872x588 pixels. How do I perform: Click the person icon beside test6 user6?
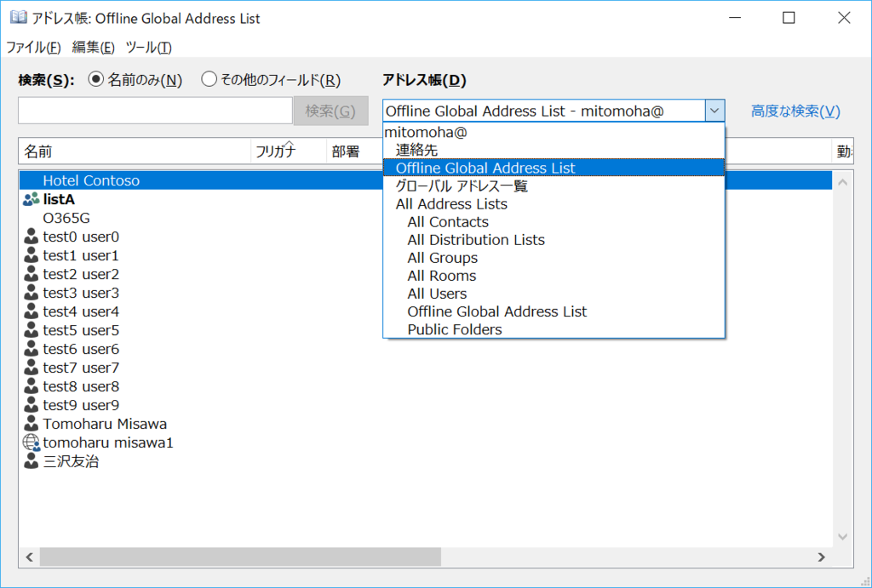(x=32, y=349)
